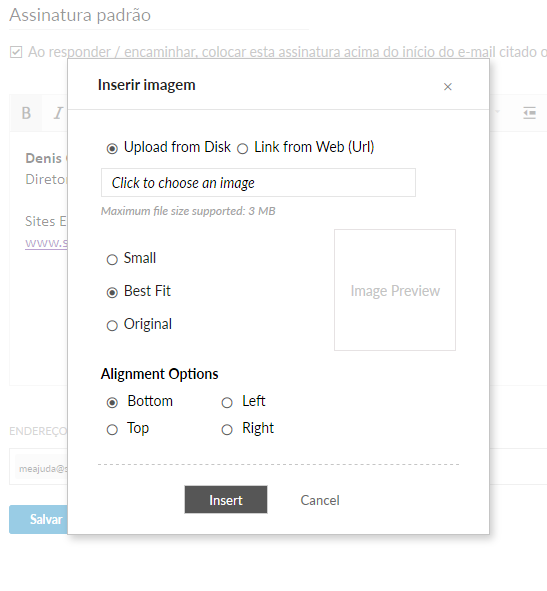Cancel the image insertion

click(x=320, y=500)
